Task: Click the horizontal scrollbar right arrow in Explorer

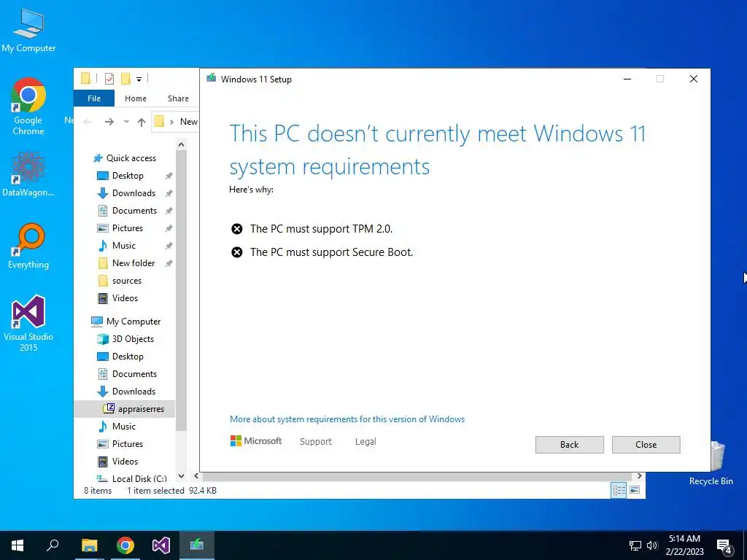Action: (x=640, y=476)
